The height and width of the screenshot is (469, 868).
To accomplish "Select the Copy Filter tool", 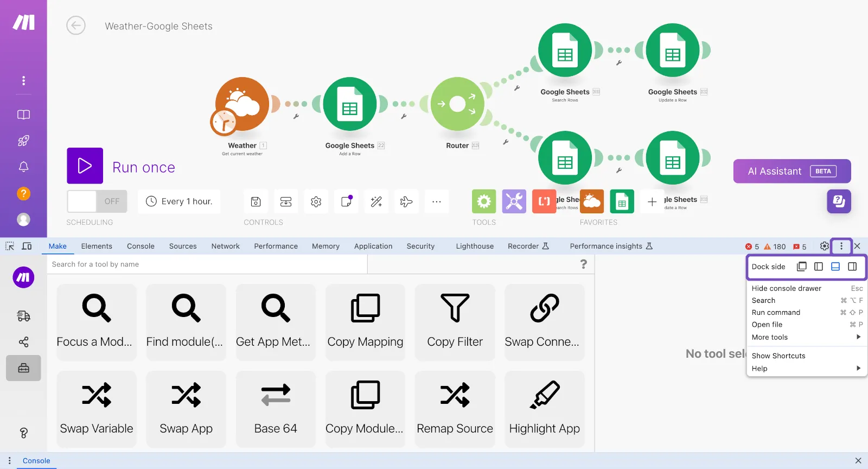I will 455,322.
